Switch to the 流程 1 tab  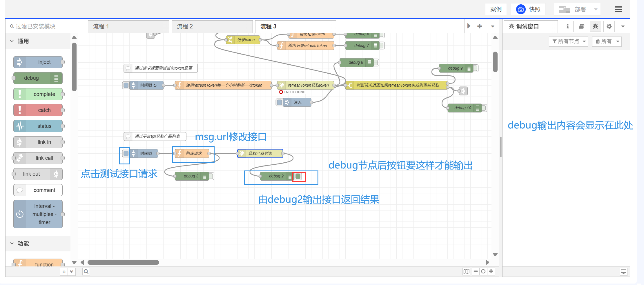click(128, 26)
